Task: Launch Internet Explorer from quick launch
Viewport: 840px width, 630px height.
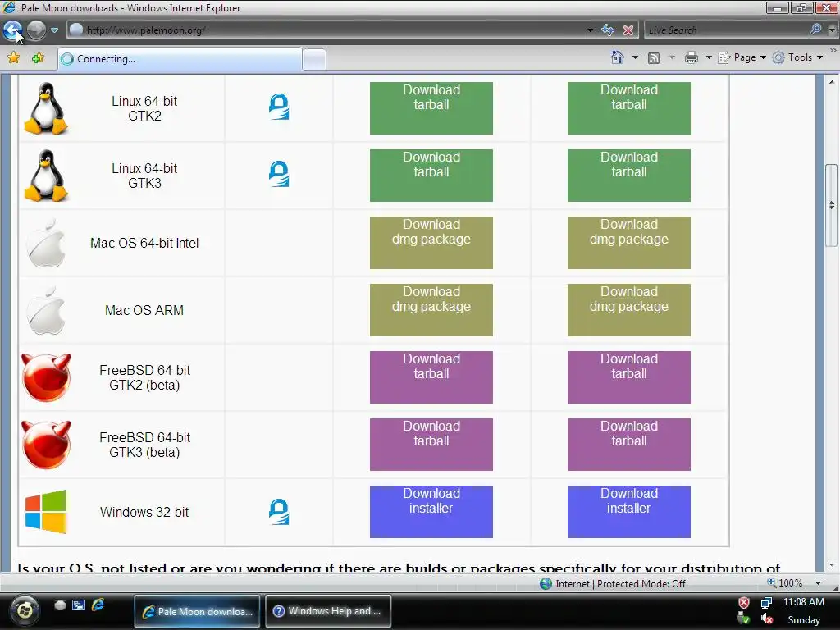Action: 98,605
